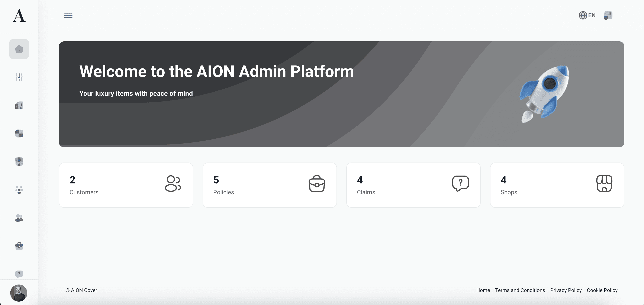This screenshot has width=644, height=305.
Task: Open the user profile avatar menu
Action: pos(19,293)
